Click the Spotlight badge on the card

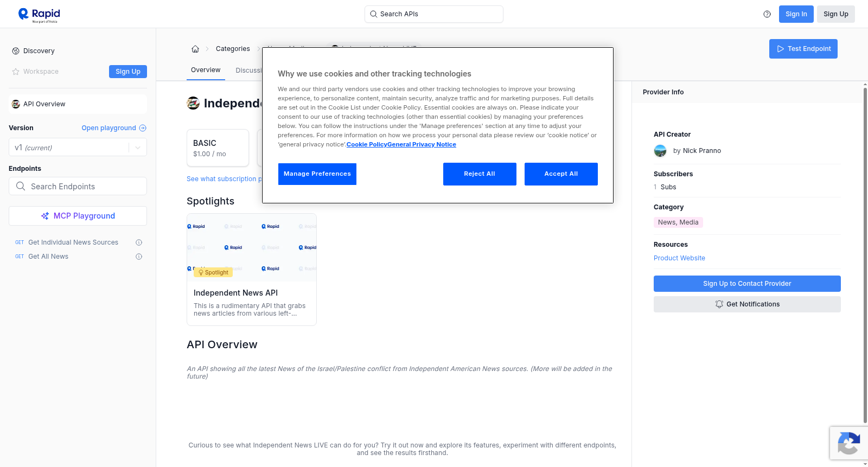click(213, 272)
